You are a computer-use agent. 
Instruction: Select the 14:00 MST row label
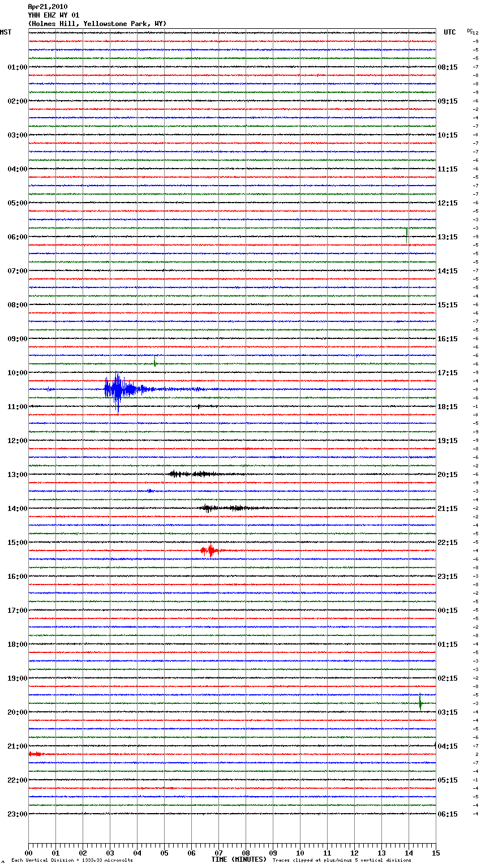(x=18, y=509)
